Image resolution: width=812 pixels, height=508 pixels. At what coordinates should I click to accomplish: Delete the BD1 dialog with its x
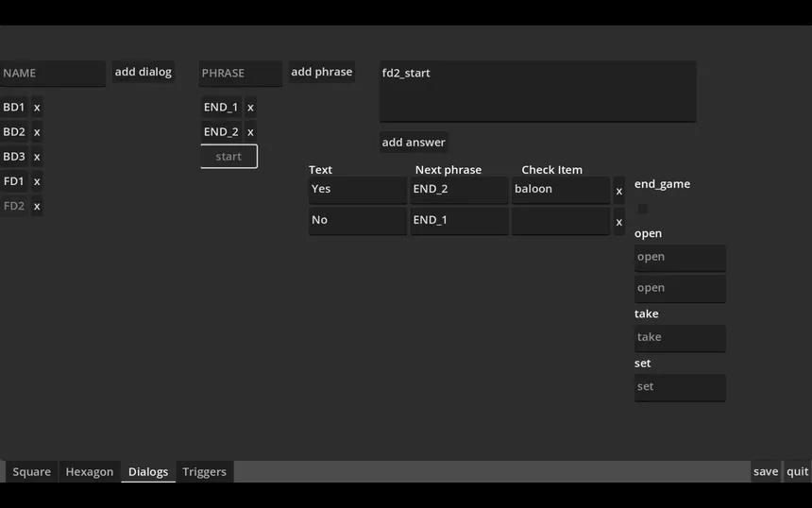coord(37,108)
